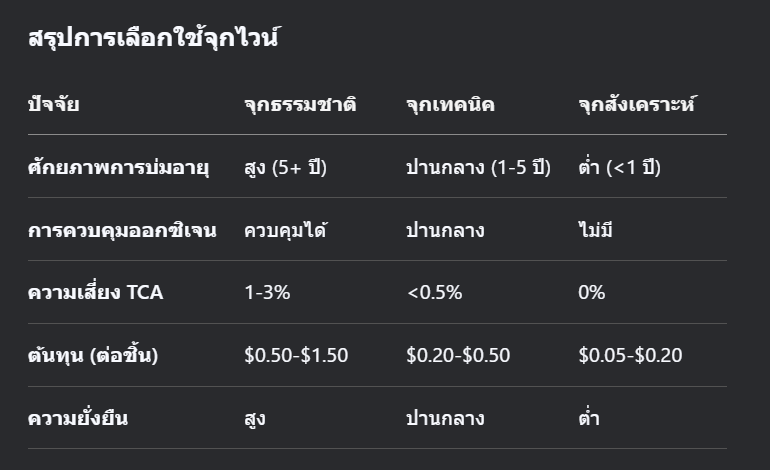
Task: Click the ไม่มี cell
Action: click(595, 230)
